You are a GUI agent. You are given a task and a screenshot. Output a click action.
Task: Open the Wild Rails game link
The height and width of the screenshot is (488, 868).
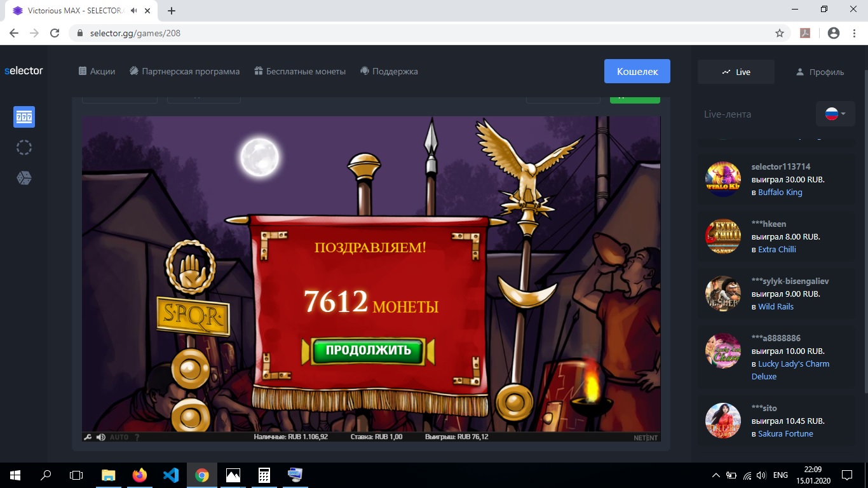click(x=776, y=306)
